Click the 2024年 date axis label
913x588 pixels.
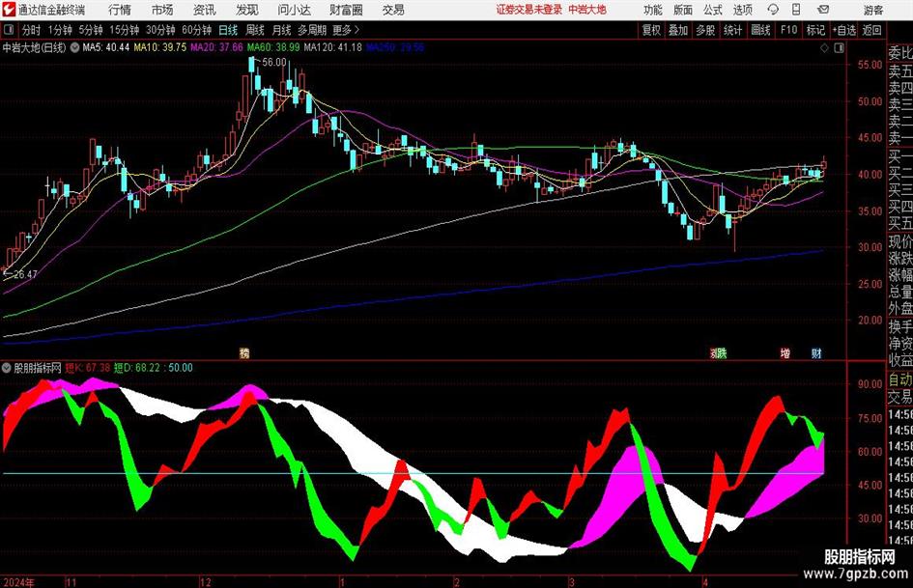tap(18, 582)
